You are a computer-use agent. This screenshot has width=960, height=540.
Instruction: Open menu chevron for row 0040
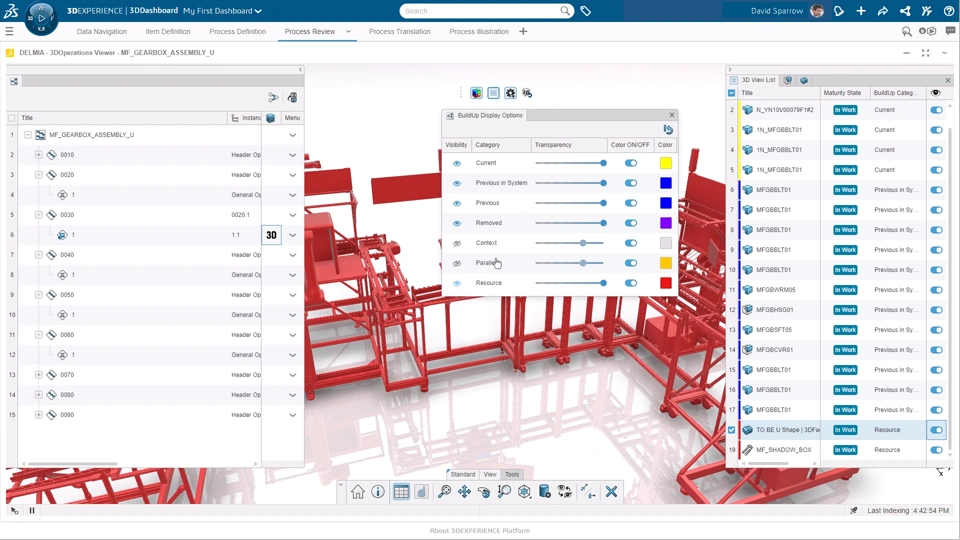[293, 255]
